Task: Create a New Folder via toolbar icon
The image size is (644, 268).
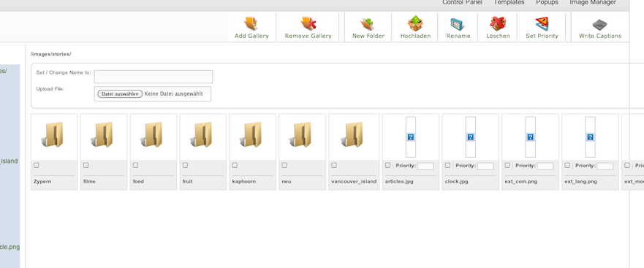Action: point(368,24)
